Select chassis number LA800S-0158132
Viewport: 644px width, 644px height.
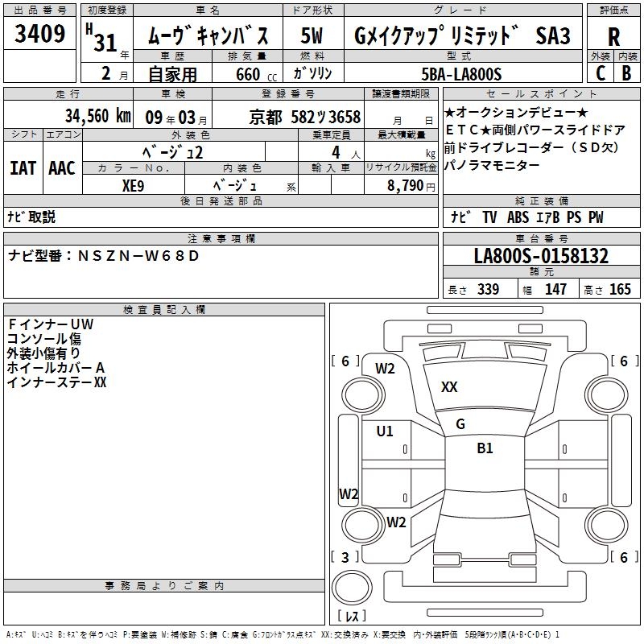pyautogui.click(x=541, y=257)
